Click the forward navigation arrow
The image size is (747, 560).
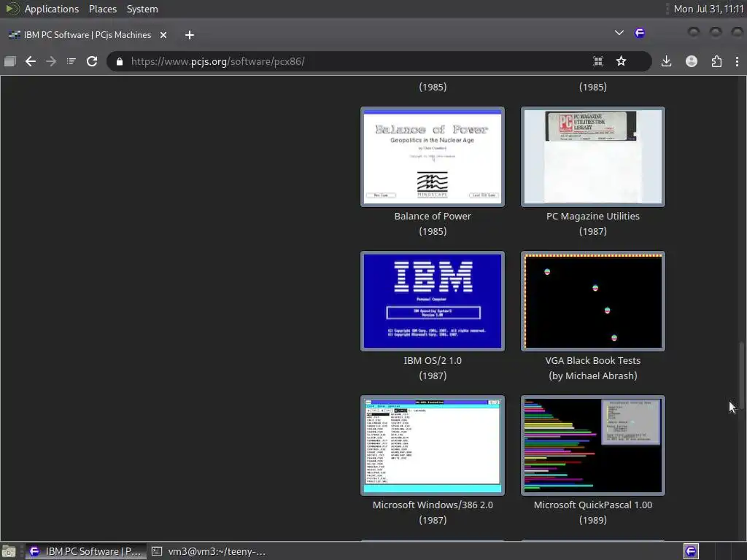51,61
